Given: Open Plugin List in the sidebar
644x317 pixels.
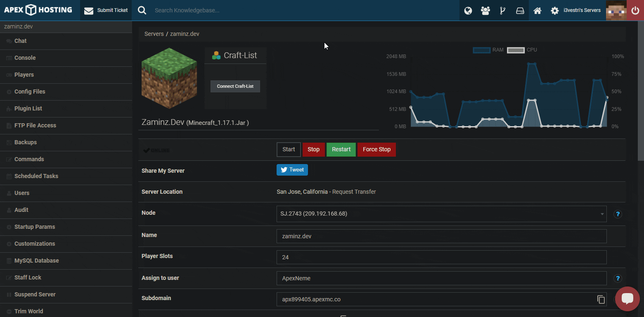Looking at the screenshot, I should 66,108.
